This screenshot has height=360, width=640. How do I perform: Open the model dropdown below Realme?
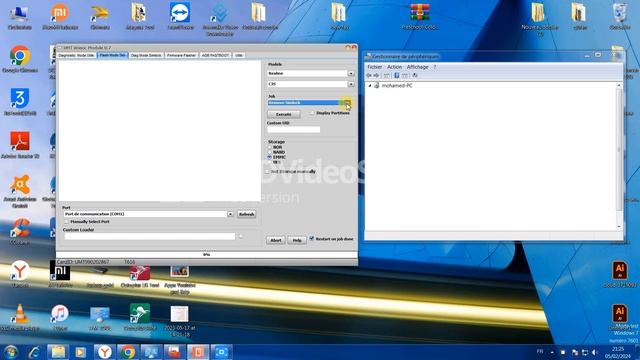[x=351, y=84]
